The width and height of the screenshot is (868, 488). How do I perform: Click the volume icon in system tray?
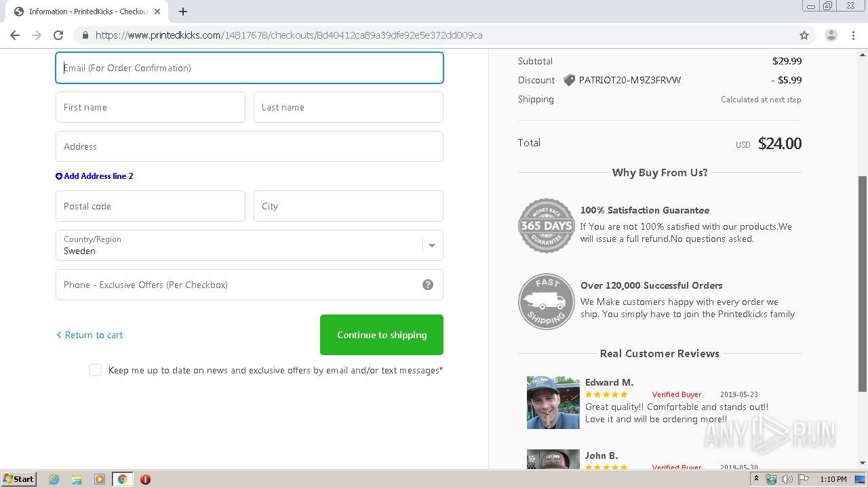click(787, 479)
